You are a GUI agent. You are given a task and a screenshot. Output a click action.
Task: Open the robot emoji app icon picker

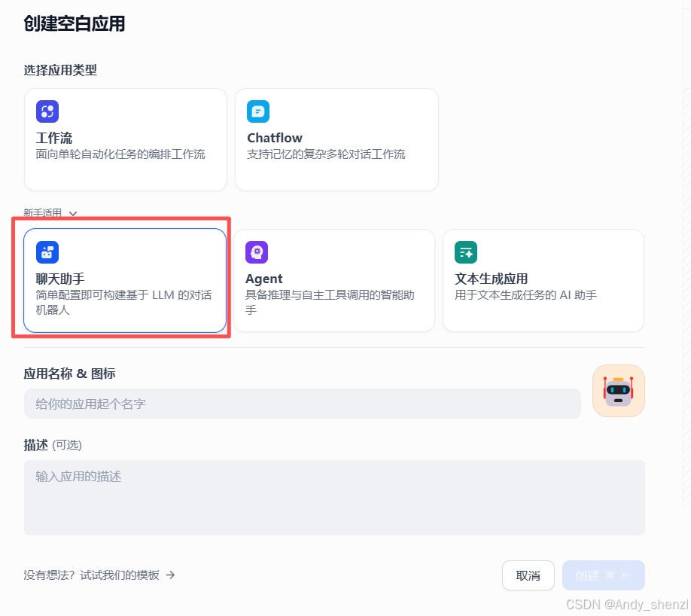[x=618, y=391]
